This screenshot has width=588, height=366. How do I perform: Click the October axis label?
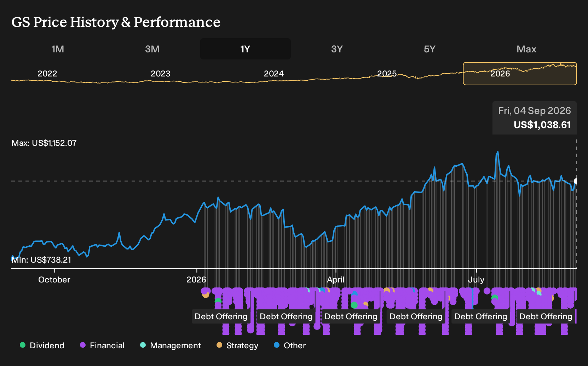click(x=54, y=280)
